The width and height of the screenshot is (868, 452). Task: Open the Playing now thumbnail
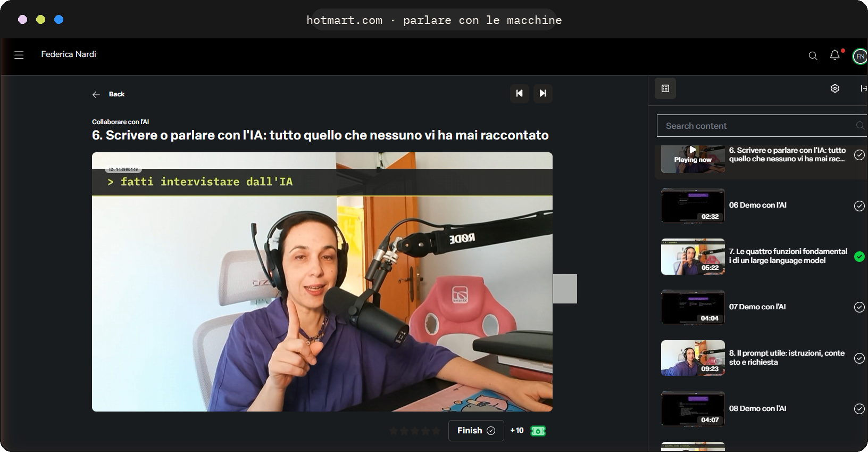pos(693,159)
